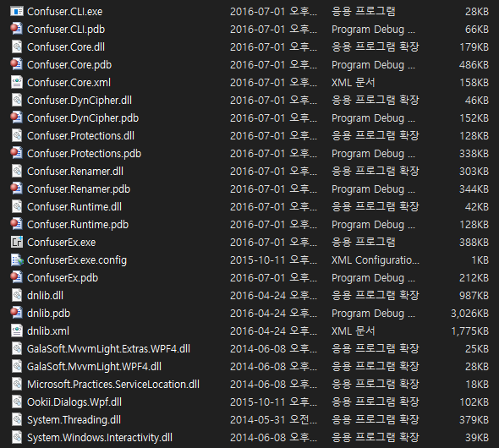Click the Confuser.DynCipher.dll file icon
The image size is (499, 448).
coord(17,100)
